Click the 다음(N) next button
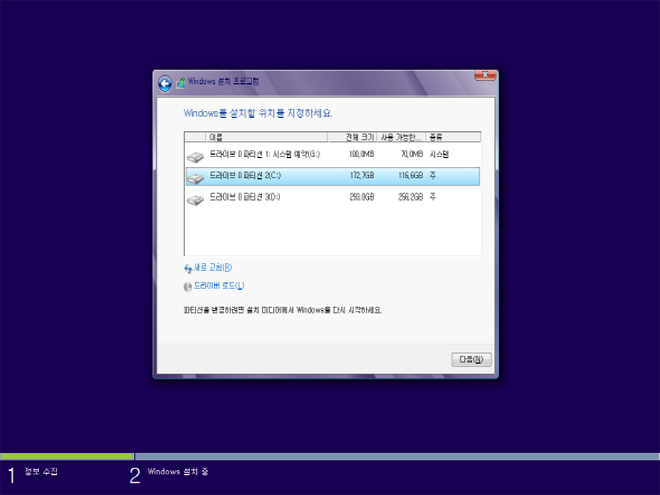 tap(471, 359)
